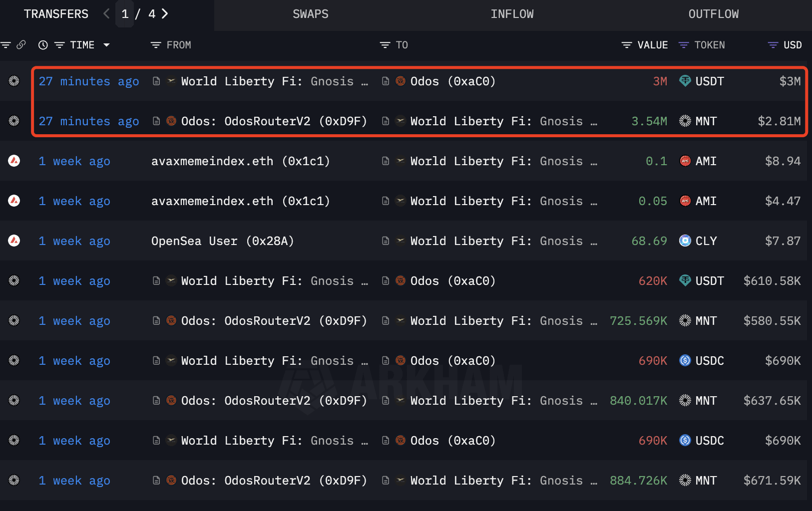Click the 68.69 transfer value
812x511 pixels.
649,241
